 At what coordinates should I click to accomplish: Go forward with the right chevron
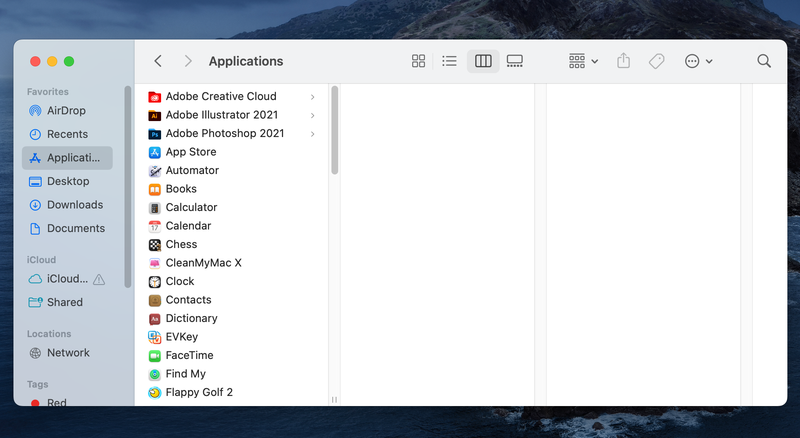(x=188, y=61)
